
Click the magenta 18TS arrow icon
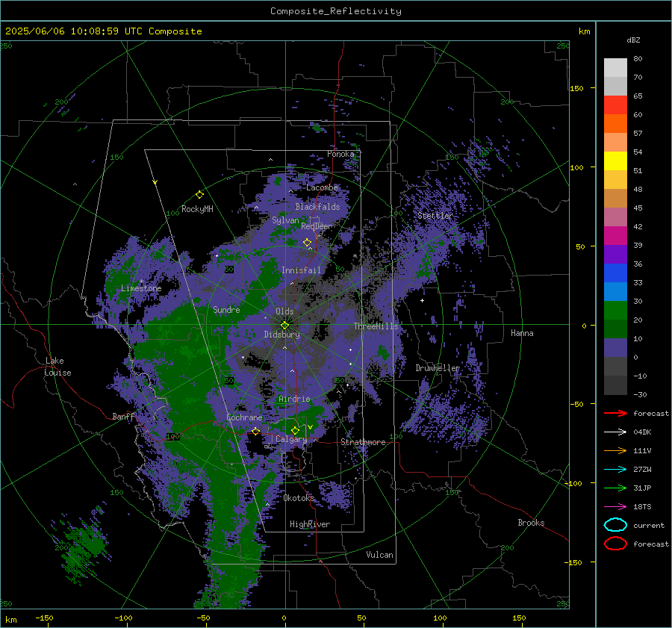(615, 507)
